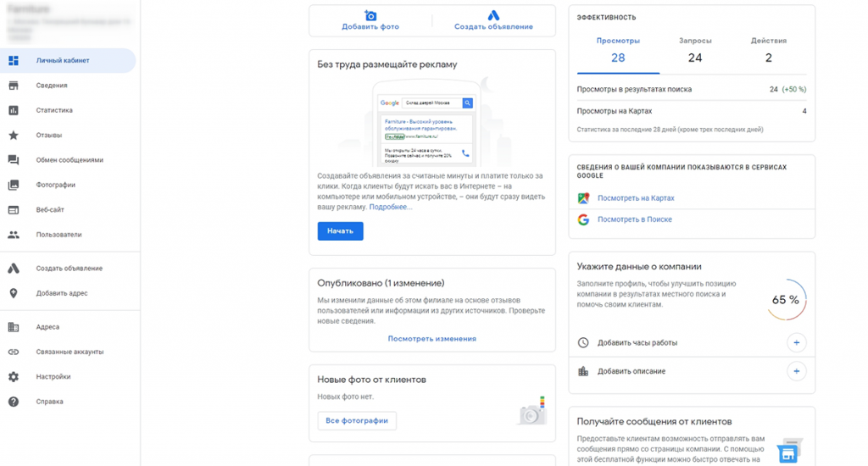The width and height of the screenshot is (868, 466).
Task: Click the 65% profile completion ring
Action: [786, 300]
